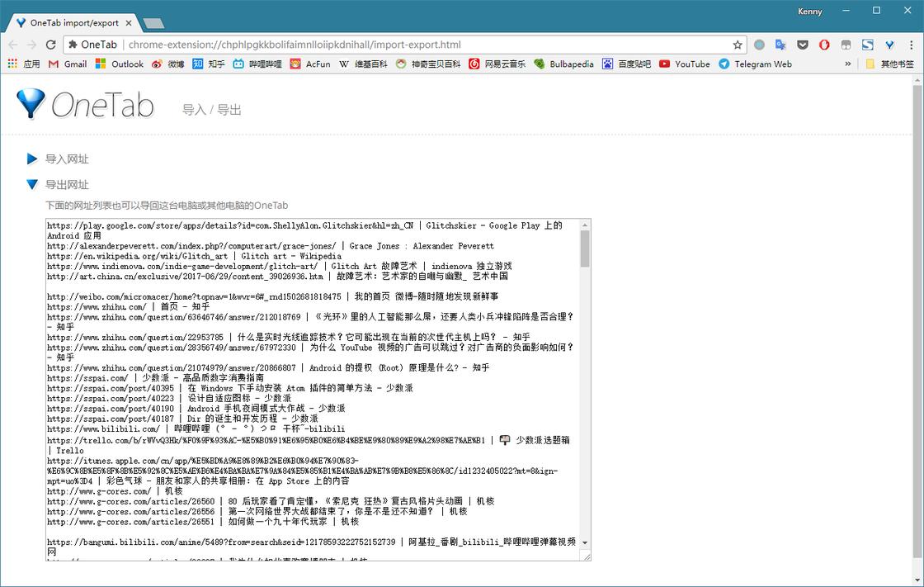Click the OneTab logo
Viewport: 924px width, 587px height.
point(86,105)
